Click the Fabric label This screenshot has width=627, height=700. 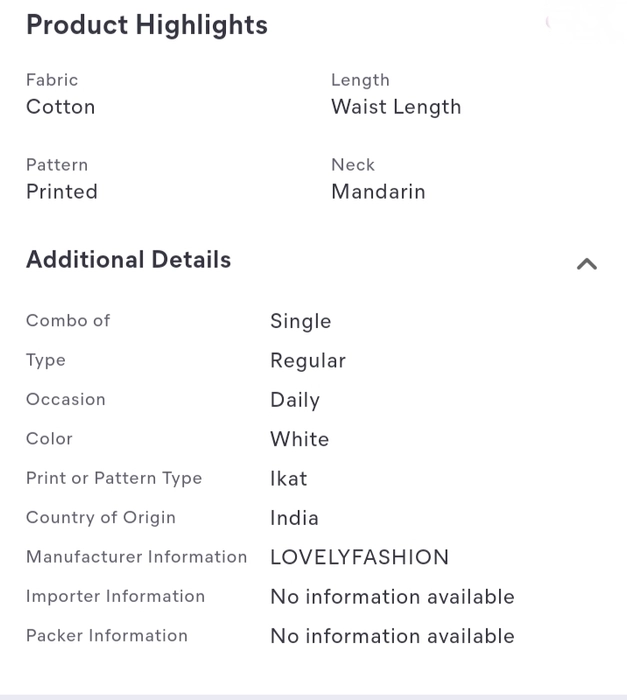52,80
